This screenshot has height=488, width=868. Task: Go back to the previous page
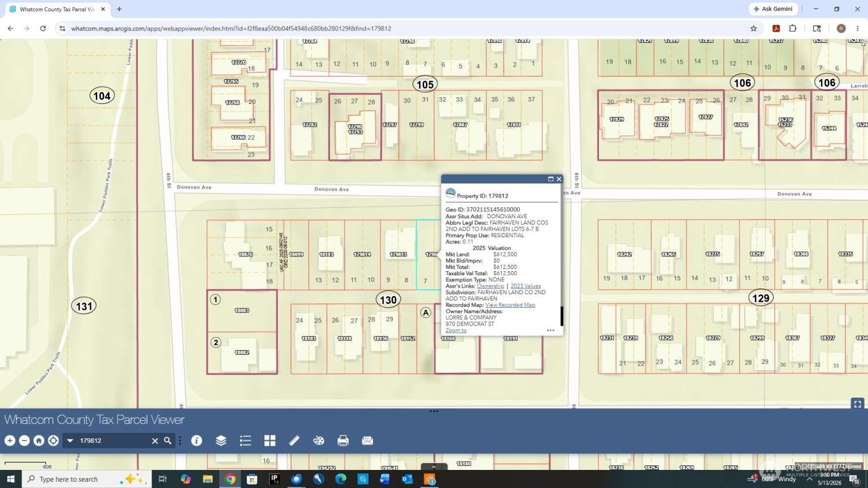click(x=10, y=28)
